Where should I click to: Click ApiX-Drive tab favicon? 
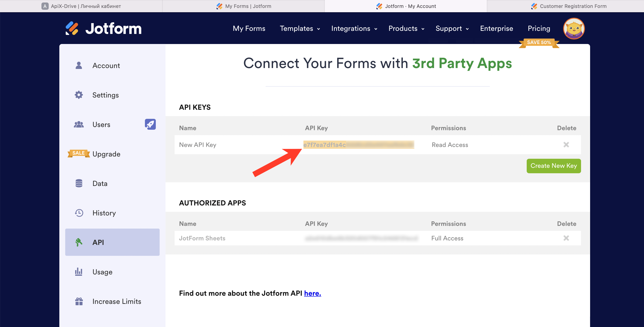45,6
